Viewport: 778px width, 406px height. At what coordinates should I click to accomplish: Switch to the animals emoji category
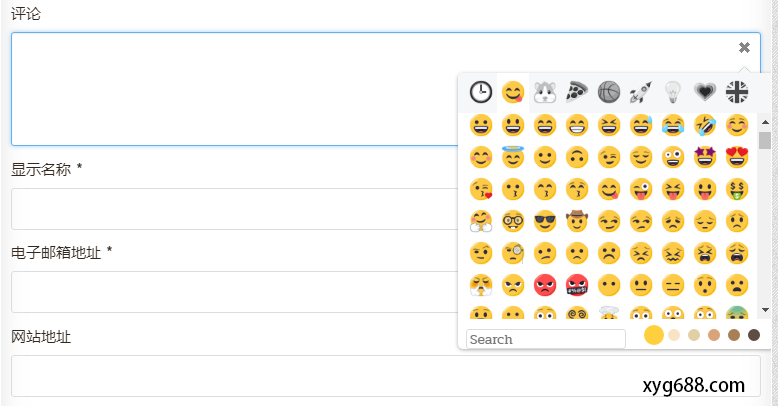(x=544, y=92)
